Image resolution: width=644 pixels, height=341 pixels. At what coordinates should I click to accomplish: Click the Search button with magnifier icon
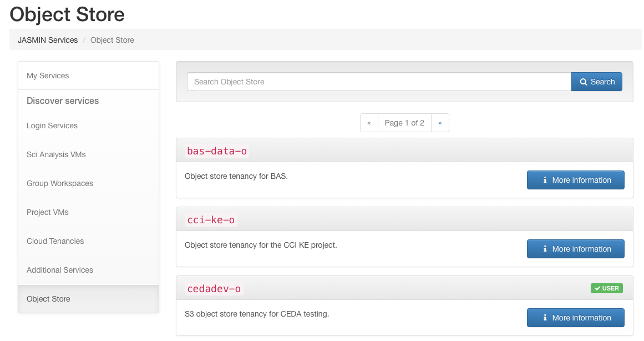pyautogui.click(x=597, y=82)
